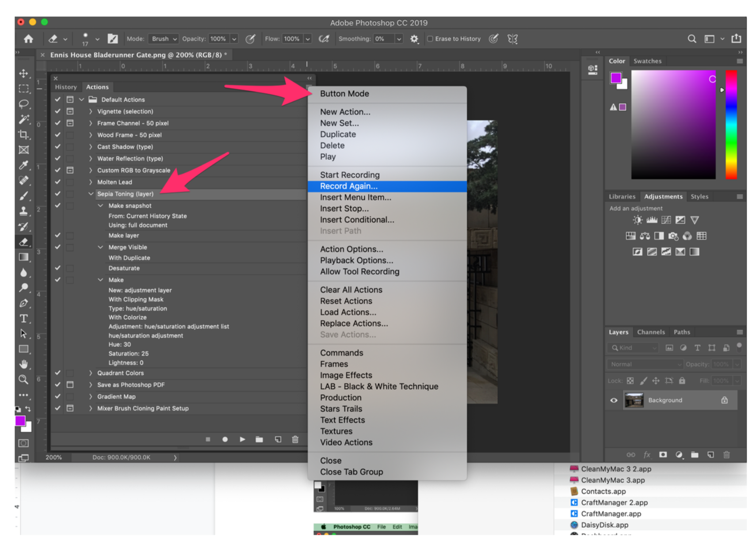Click the Home icon in options bar
The height and width of the screenshot is (556, 756).
tap(29, 39)
